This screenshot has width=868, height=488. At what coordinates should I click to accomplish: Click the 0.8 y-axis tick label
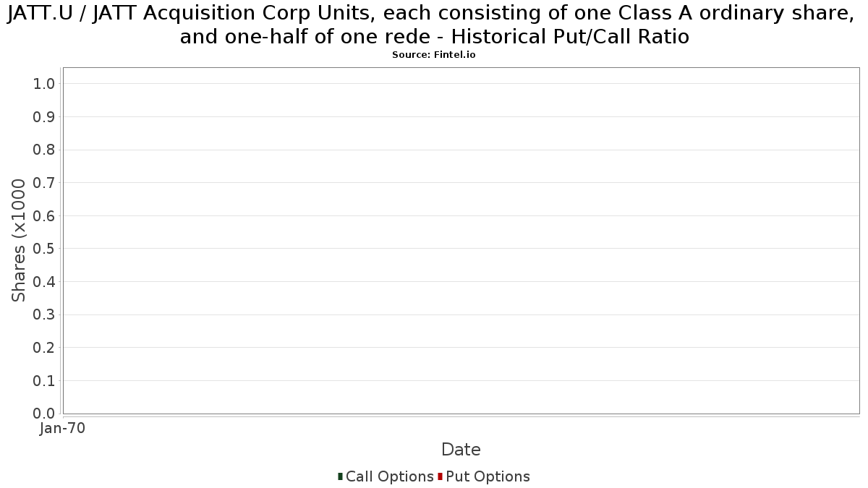pyautogui.click(x=44, y=150)
